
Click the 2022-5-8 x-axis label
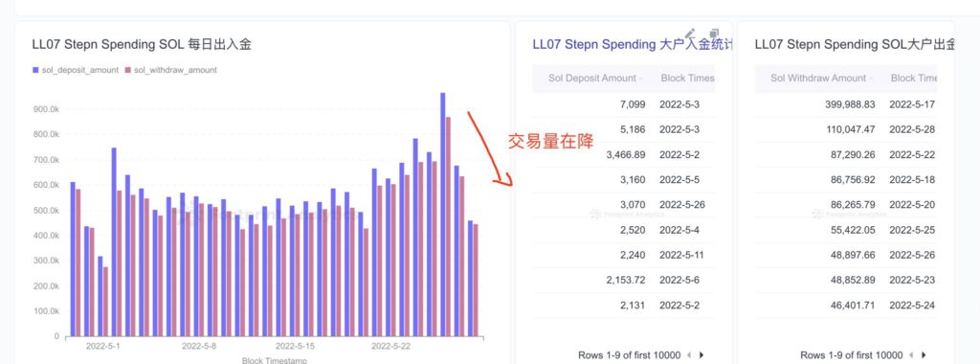click(x=199, y=346)
